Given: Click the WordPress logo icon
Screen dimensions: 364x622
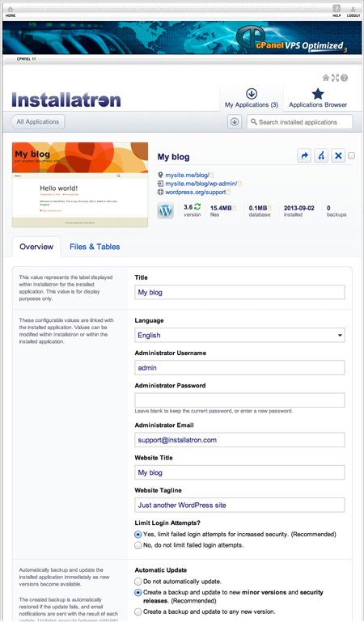Looking at the screenshot, I should tap(165, 210).
